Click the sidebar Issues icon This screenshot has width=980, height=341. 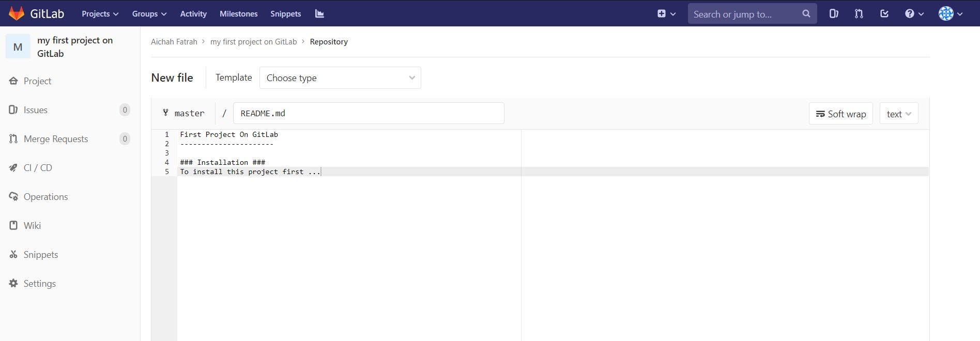point(13,110)
